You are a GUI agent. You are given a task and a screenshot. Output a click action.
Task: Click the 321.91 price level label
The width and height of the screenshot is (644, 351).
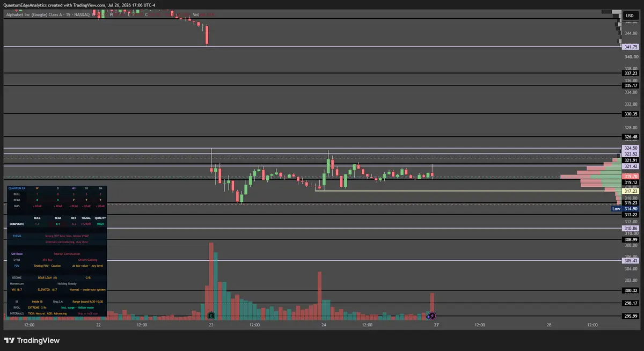pos(631,160)
